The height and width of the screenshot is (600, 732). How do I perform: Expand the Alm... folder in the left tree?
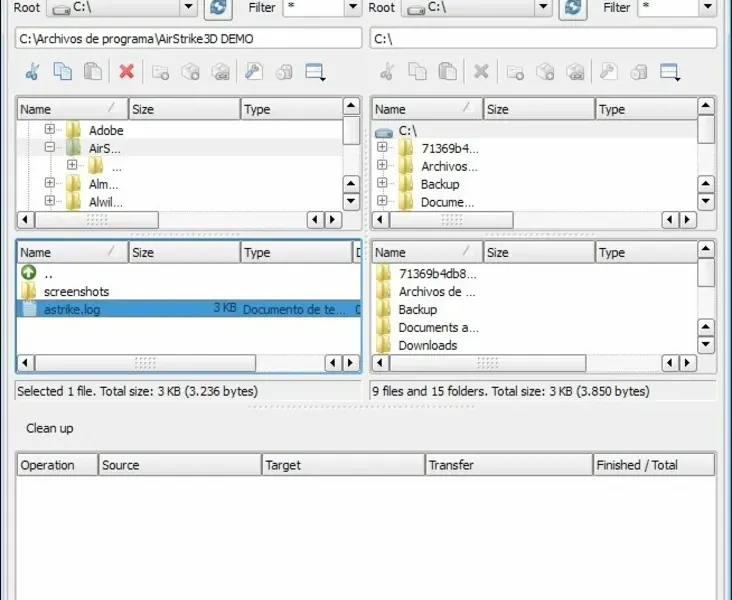tap(49, 183)
